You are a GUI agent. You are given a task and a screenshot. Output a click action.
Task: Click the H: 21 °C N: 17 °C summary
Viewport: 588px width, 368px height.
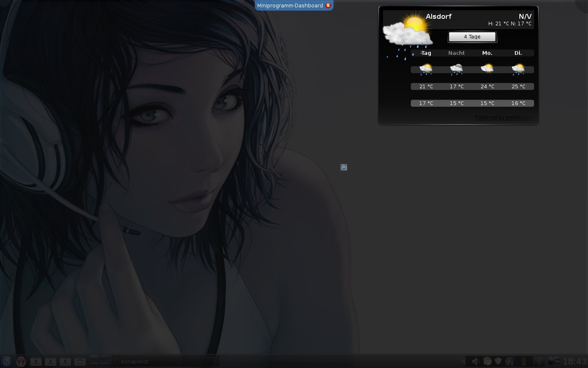(x=510, y=24)
